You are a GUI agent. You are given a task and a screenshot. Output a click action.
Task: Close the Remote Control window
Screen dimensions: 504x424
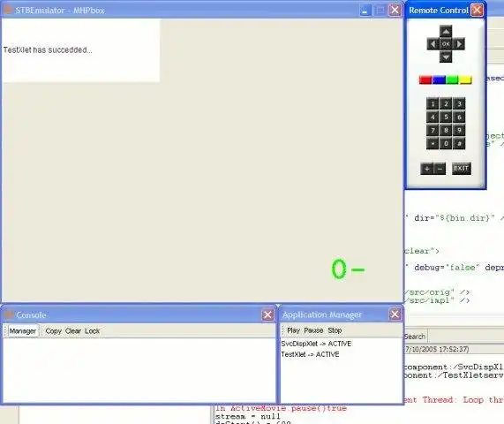pos(478,10)
